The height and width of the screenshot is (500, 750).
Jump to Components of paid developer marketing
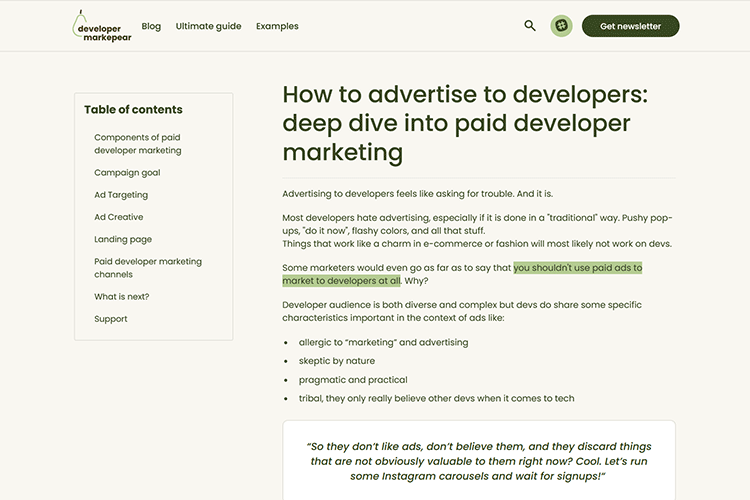click(x=138, y=144)
